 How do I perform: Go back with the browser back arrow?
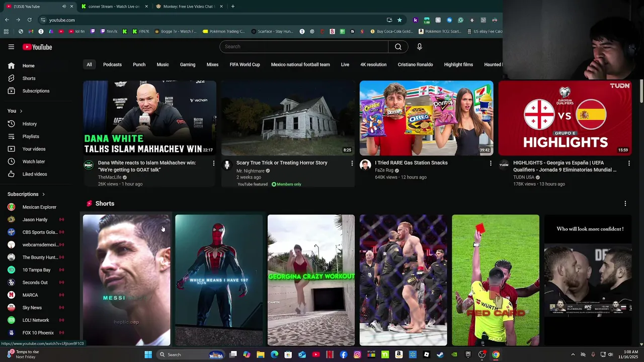point(7,20)
